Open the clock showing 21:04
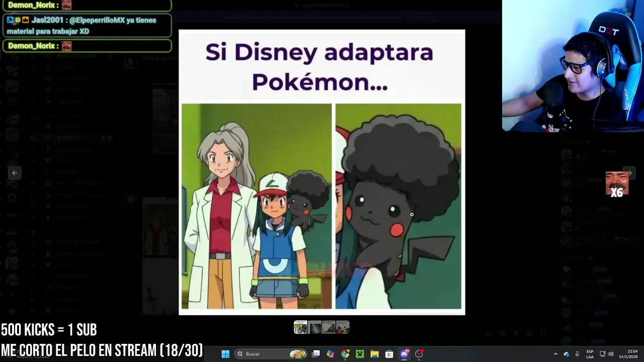The height and width of the screenshot is (362, 644). (628, 354)
